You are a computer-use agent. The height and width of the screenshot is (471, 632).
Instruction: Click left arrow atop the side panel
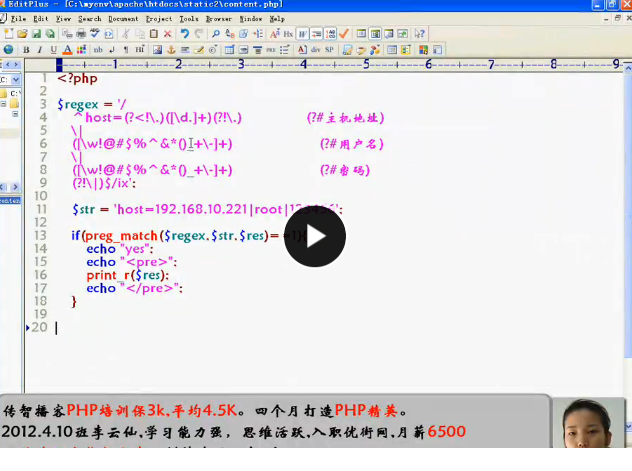(x=7, y=64)
